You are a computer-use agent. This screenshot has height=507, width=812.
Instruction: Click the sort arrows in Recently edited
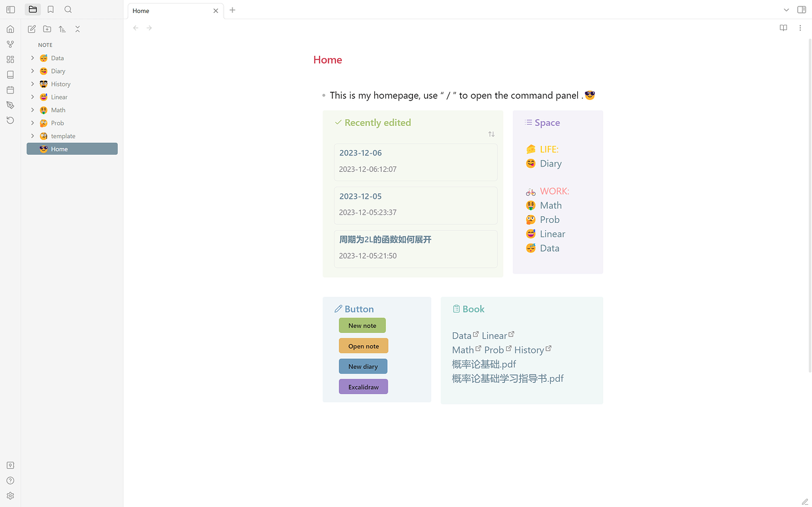(x=491, y=135)
